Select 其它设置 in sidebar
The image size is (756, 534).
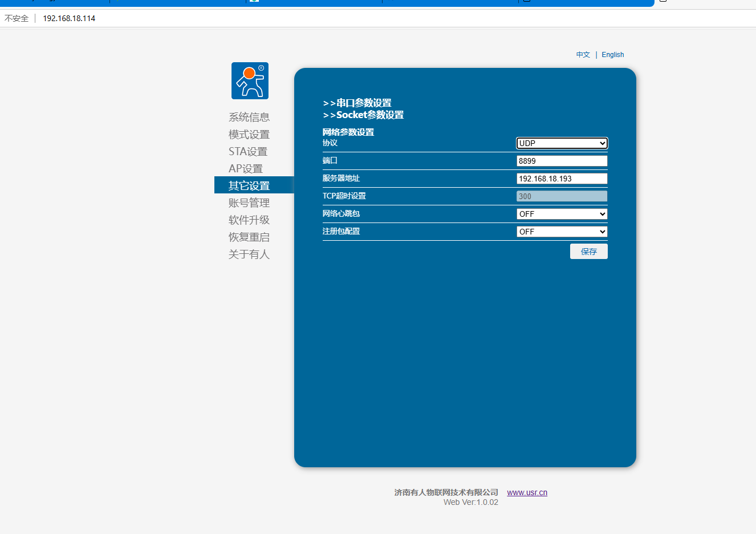pos(249,185)
